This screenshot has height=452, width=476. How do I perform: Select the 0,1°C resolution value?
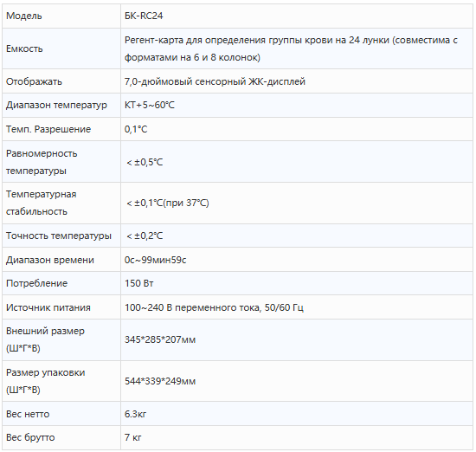click(x=136, y=129)
